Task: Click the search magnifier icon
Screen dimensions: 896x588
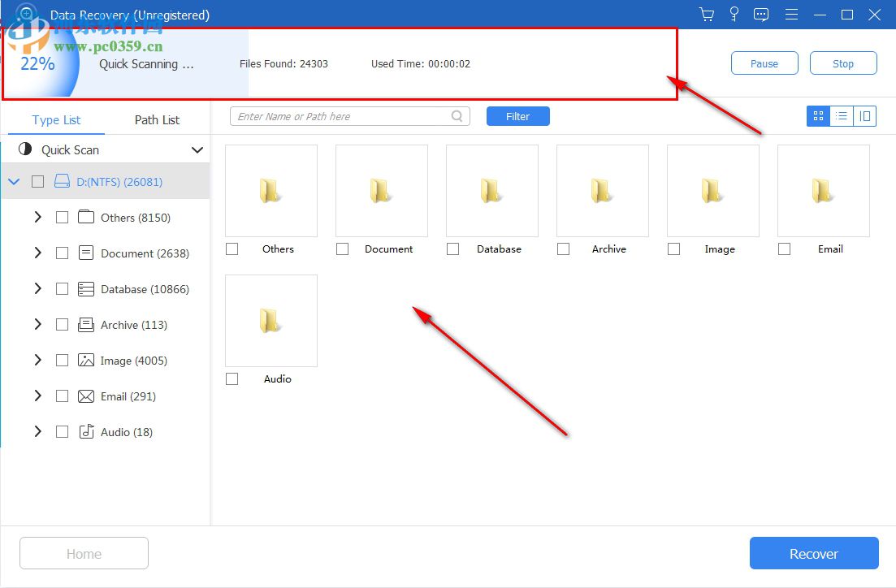Action: [457, 116]
